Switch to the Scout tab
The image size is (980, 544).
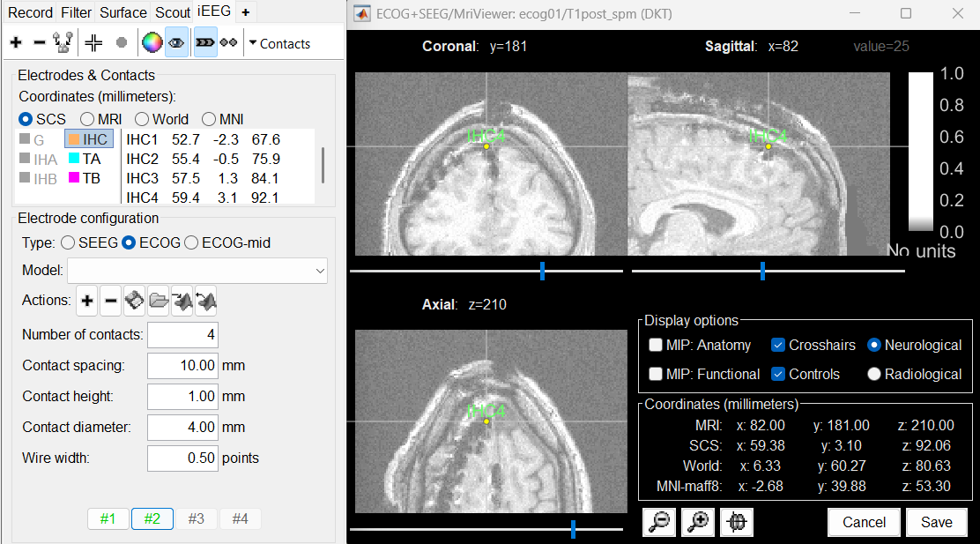(x=173, y=12)
